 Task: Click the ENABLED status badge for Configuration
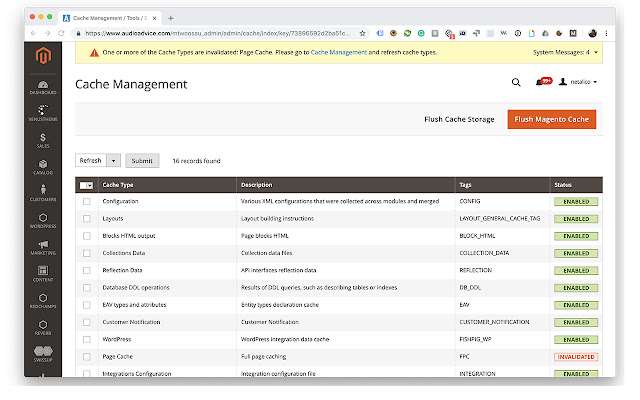(576, 202)
